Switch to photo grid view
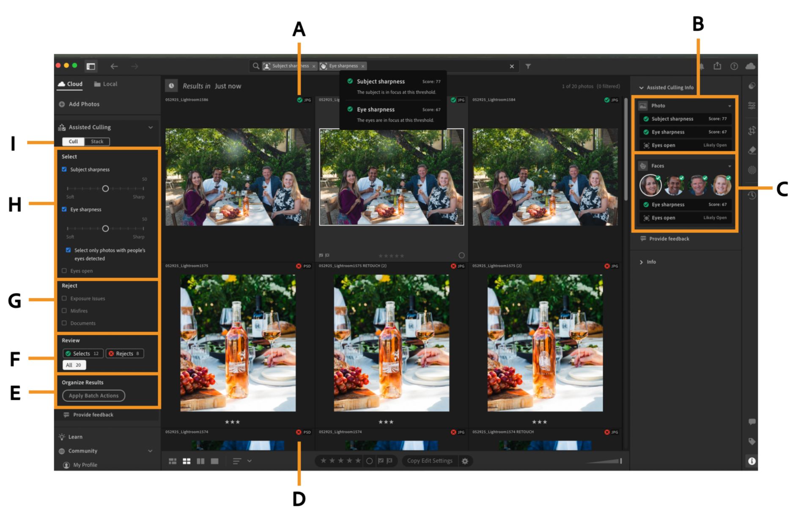 coord(173,461)
